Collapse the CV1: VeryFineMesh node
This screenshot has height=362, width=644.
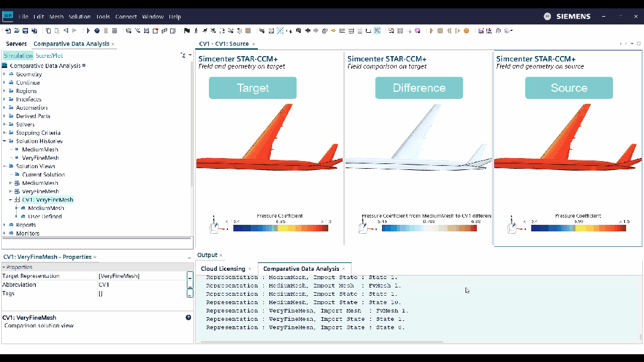11,200
